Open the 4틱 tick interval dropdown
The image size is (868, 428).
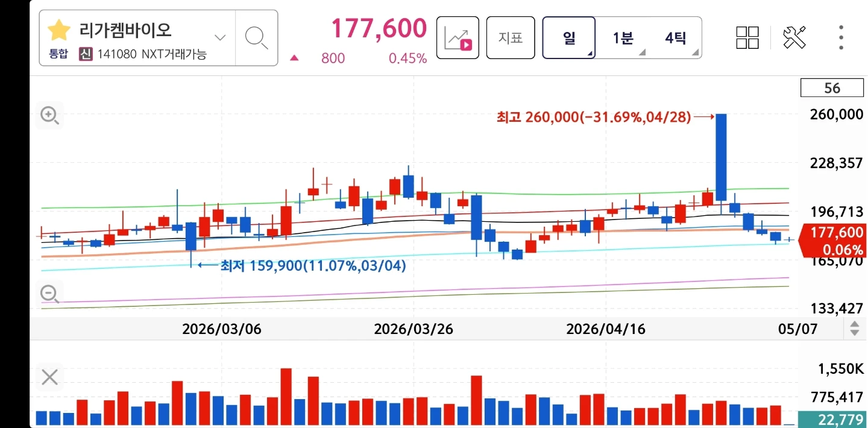(x=675, y=38)
